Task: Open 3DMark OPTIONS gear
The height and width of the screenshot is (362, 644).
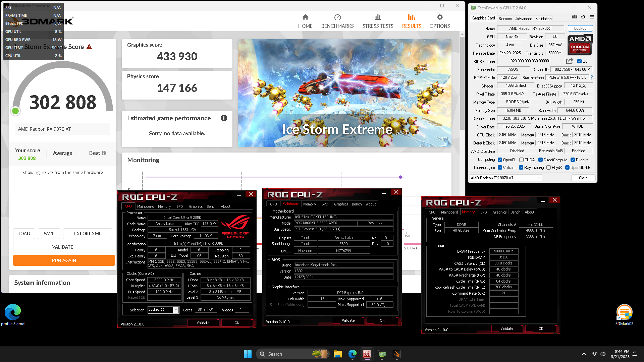Action: tap(440, 21)
